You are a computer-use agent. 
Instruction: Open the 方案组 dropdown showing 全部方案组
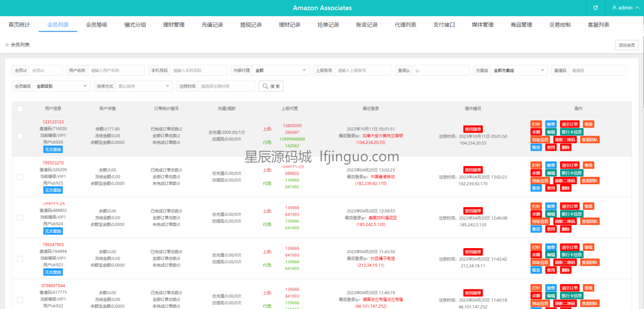tap(519, 71)
